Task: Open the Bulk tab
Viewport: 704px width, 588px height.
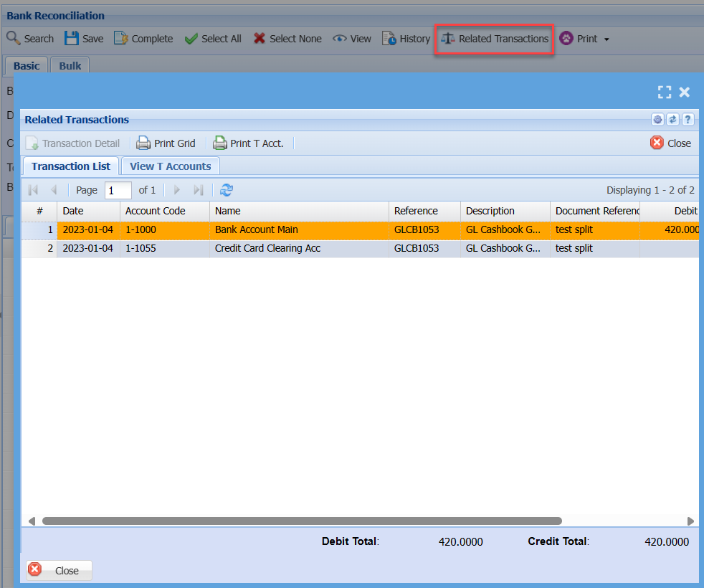Action: pos(70,65)
